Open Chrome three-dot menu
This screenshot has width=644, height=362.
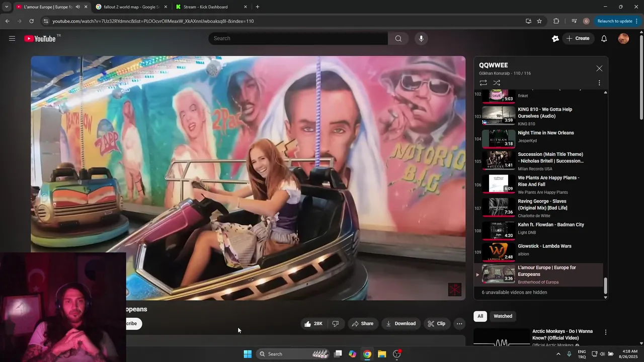click(637, 21)
